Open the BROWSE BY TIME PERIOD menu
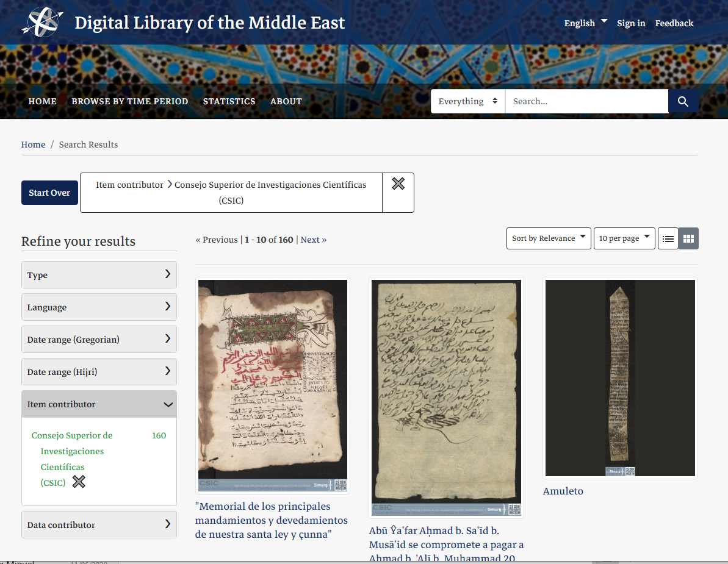 [x=129, y=101]
